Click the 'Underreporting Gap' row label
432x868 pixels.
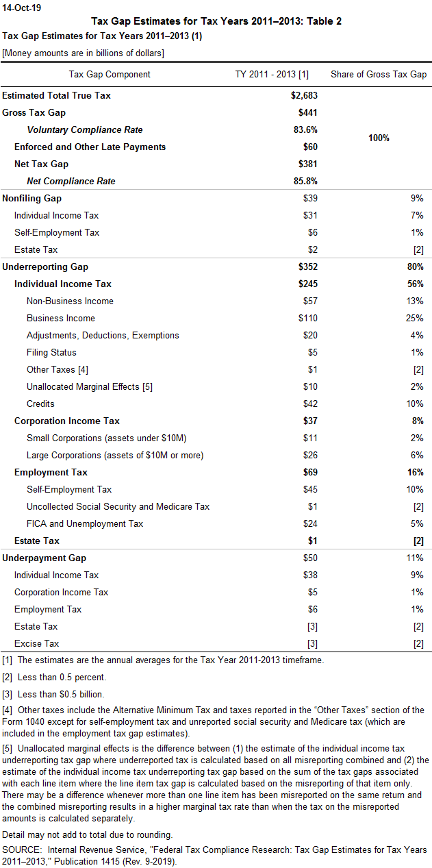click(x=45, y=266)
